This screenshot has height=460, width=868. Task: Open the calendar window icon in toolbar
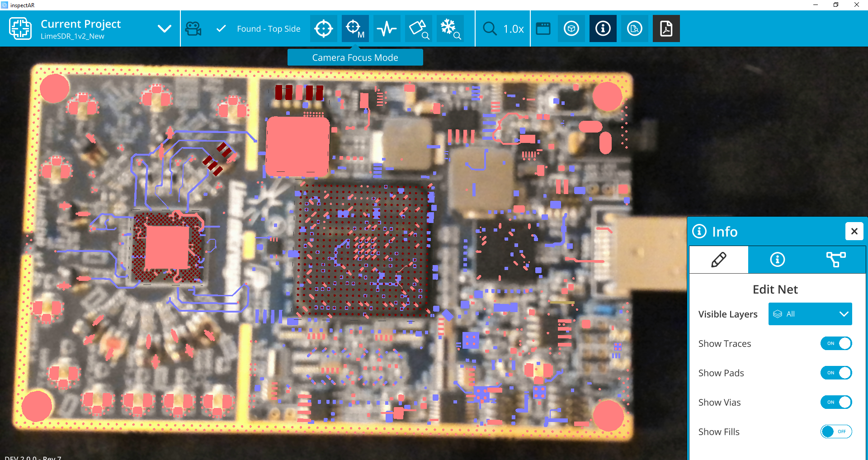543,28
